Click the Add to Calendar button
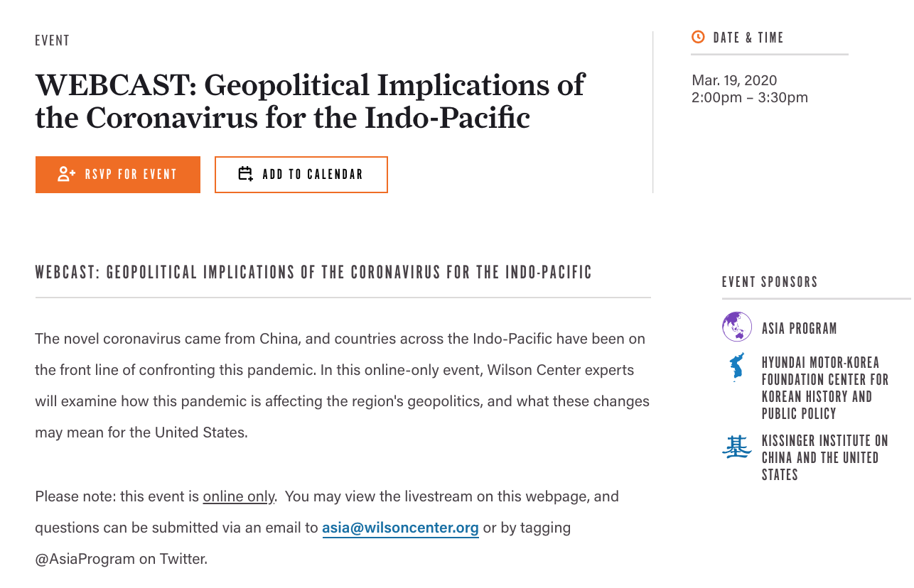Viewport: 914px width, 588px height. pyautogui.click(x=301, y=175)
